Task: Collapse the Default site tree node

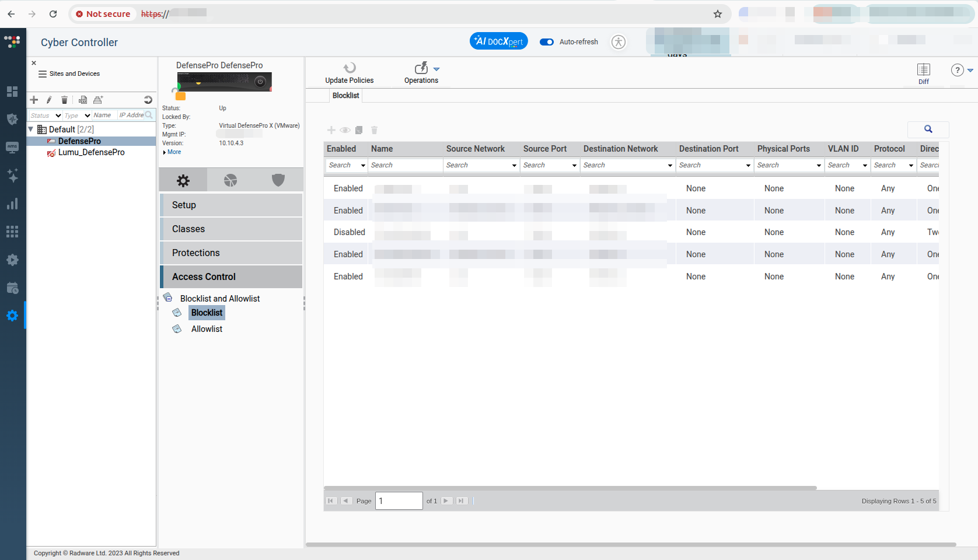Action: [x=32, y=129]
